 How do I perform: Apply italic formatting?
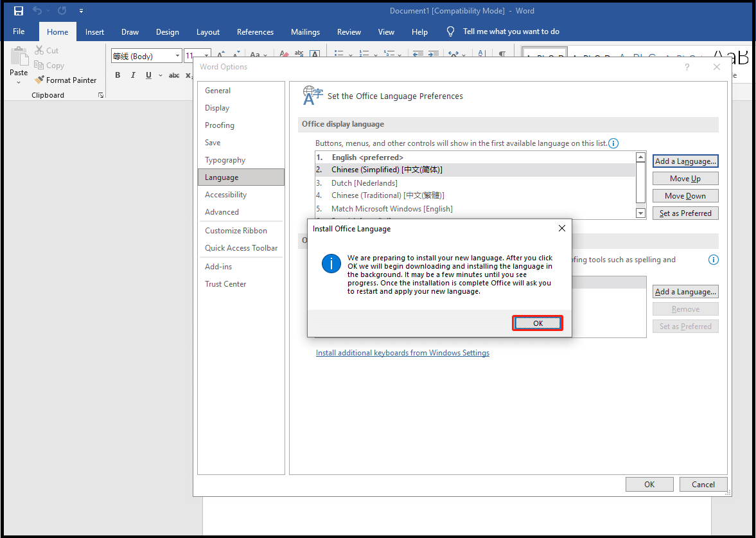[x=133, y=75]
